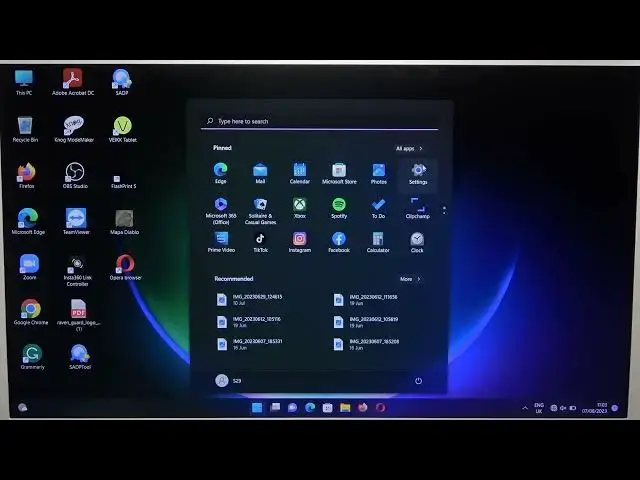The height and width of the screenshot is (480, 640).
Task: Open Microsoft 365 (Office)
Action: pyautogui.click(x=221, y=211)
